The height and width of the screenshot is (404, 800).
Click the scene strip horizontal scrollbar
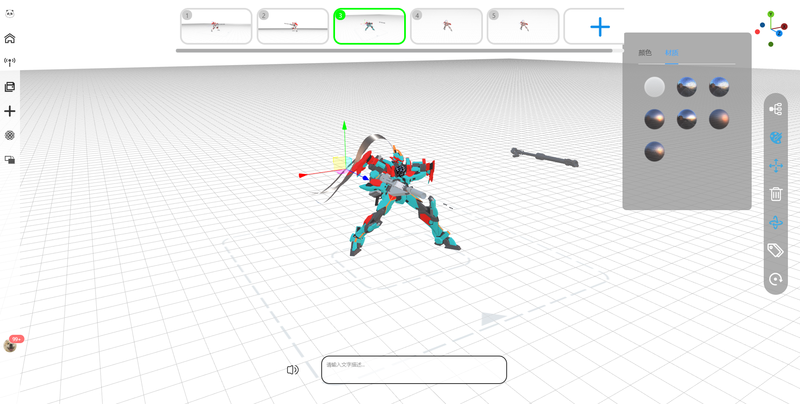[394, 50]
